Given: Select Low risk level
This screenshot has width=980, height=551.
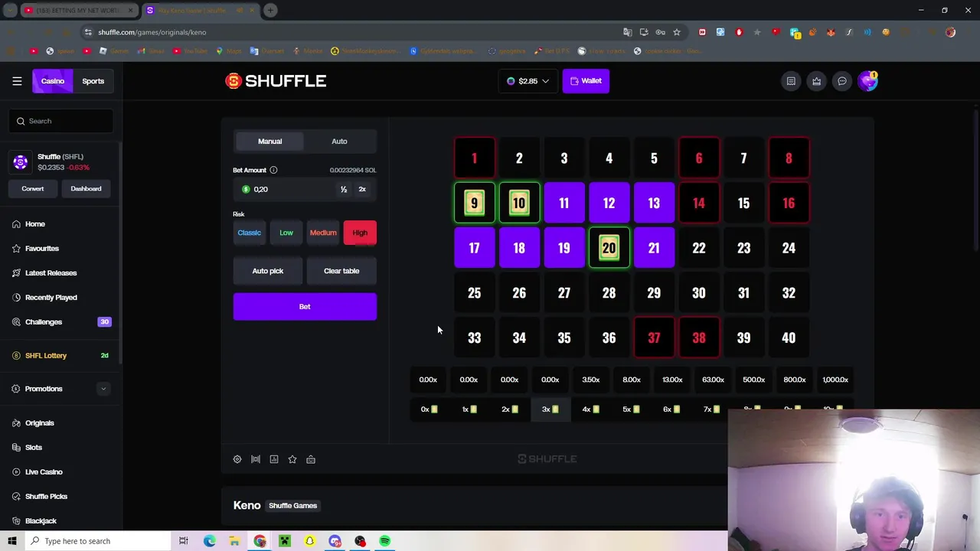Looking at the screenshot, I should pos(286,233).
